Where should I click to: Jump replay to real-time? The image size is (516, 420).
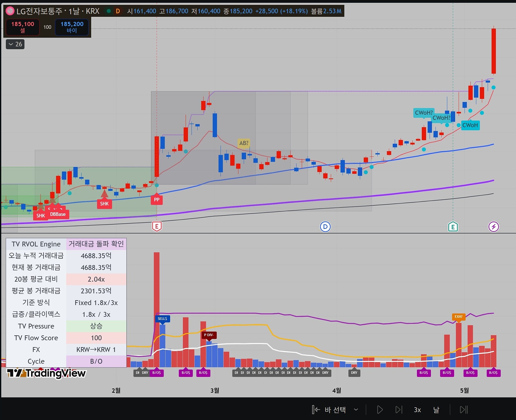tap(464, 410)
